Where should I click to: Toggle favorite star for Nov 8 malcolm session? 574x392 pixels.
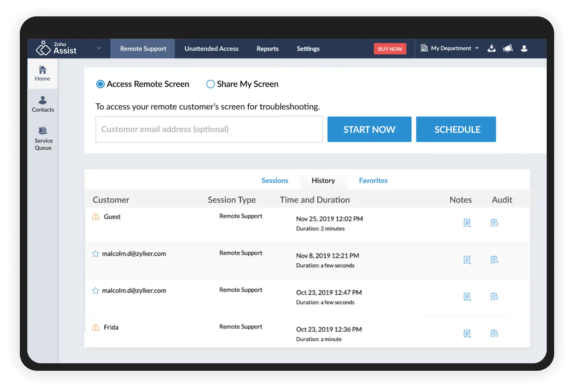(95, 254)
